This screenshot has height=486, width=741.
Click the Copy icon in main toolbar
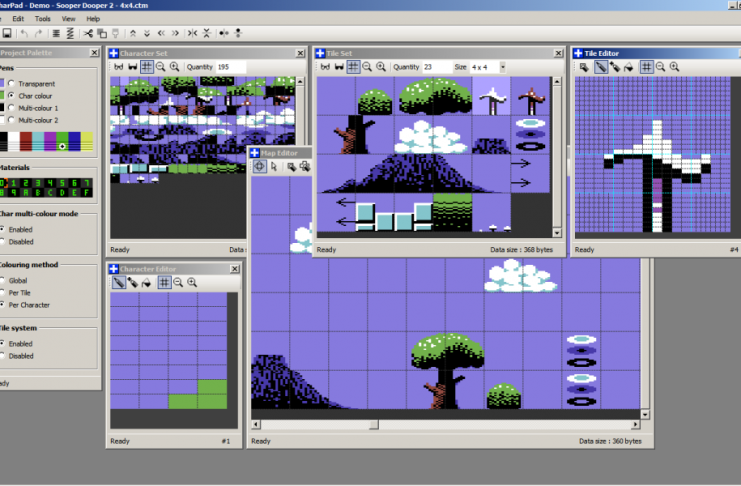tap(102, 33)
